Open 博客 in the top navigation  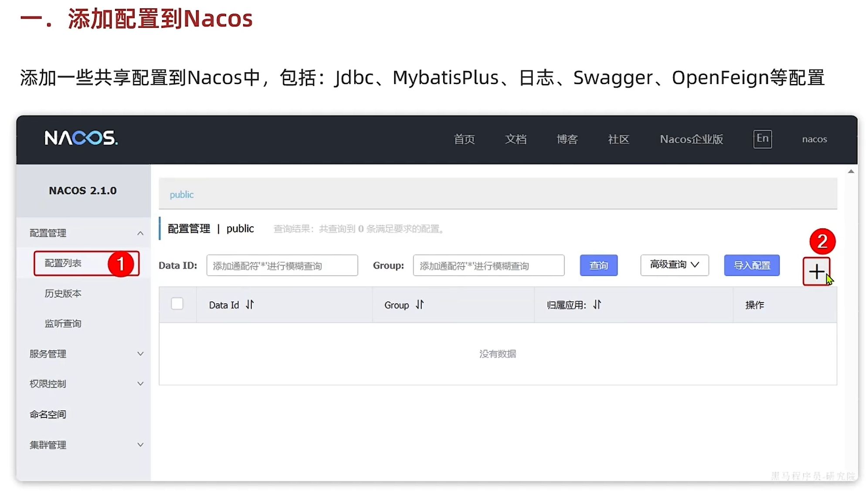[x=567, y=139]
